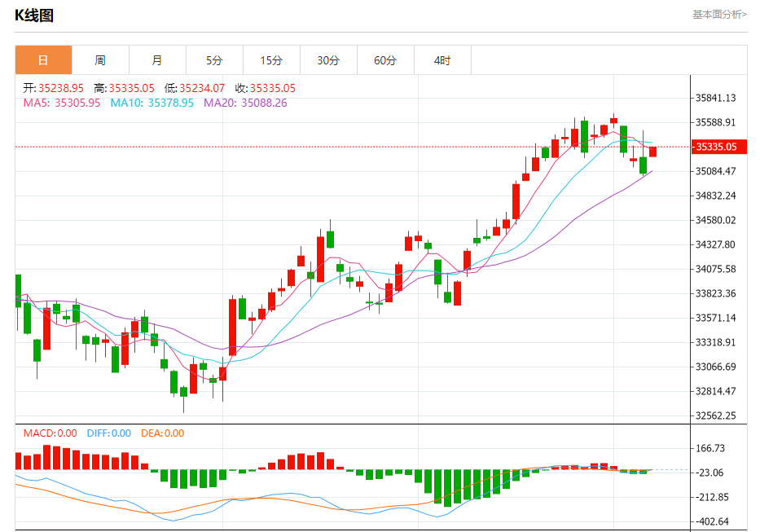Switch to the 周 weekly tab
Image resolution: width=760 pixels, height=532 pixels.
[x=100, y=60]
